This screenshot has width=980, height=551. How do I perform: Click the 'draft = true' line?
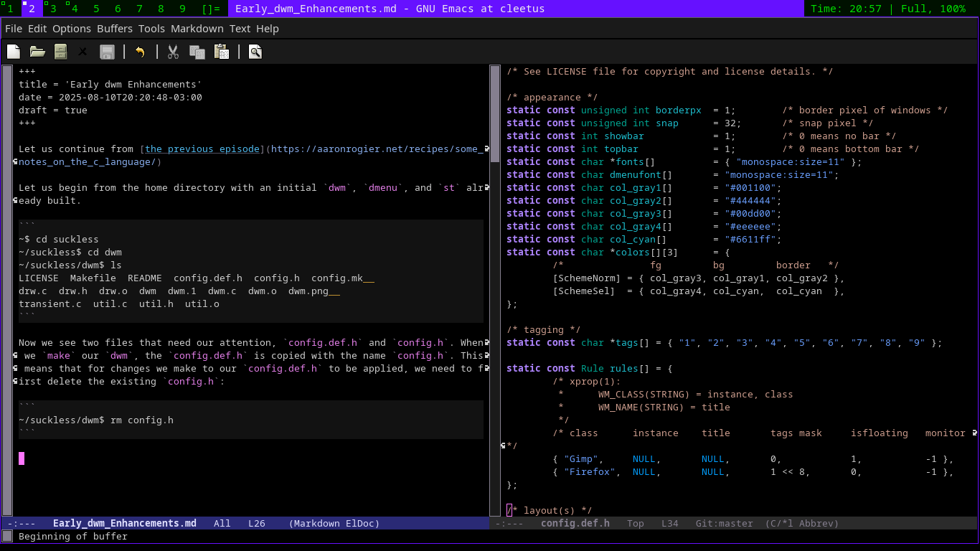coord(53,110)
